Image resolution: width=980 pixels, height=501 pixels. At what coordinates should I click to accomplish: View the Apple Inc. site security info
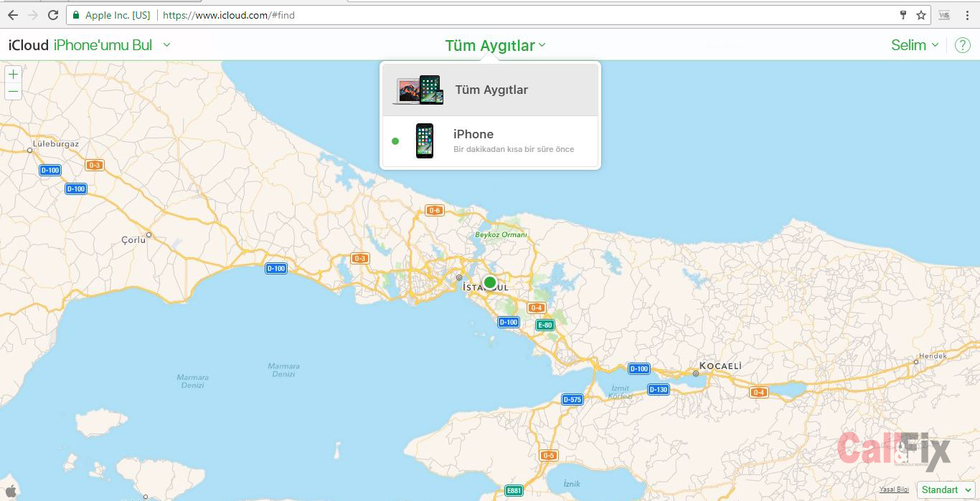pos(111,15)
